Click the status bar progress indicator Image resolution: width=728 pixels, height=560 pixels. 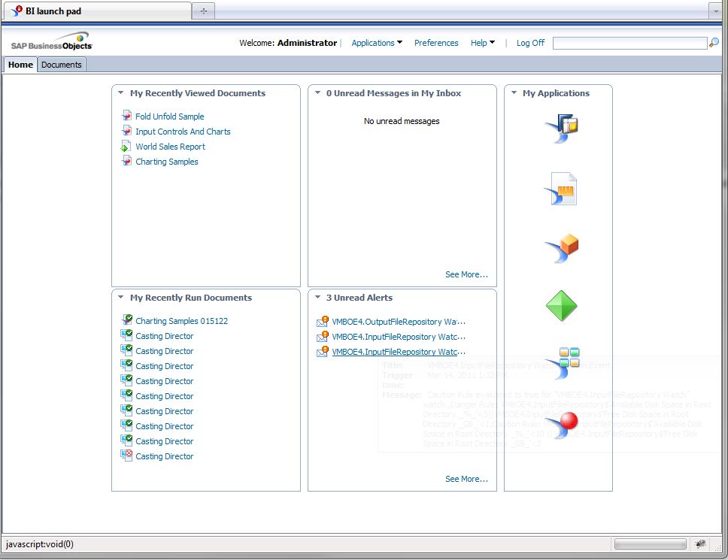(650, 543)
